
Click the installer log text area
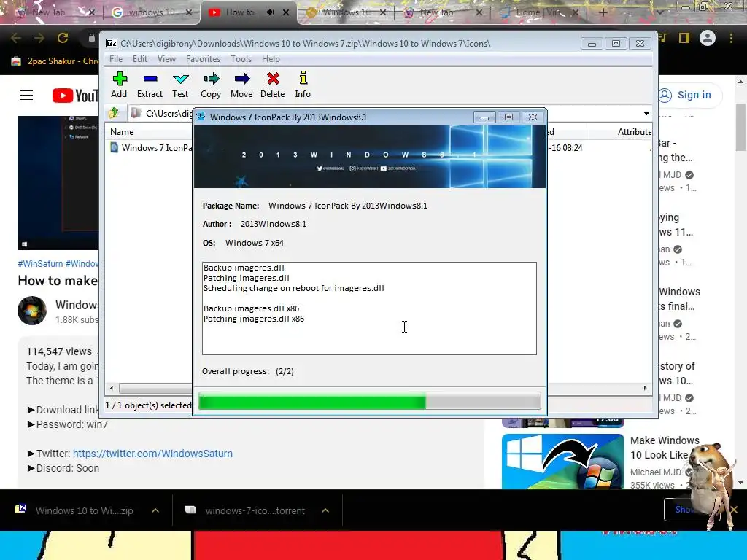tap(369, 308)
